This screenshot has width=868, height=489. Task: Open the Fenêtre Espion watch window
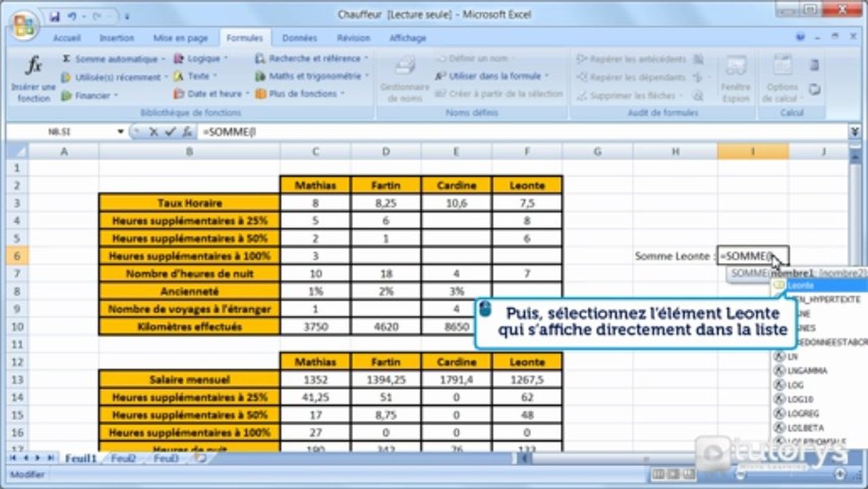[735, 78]
